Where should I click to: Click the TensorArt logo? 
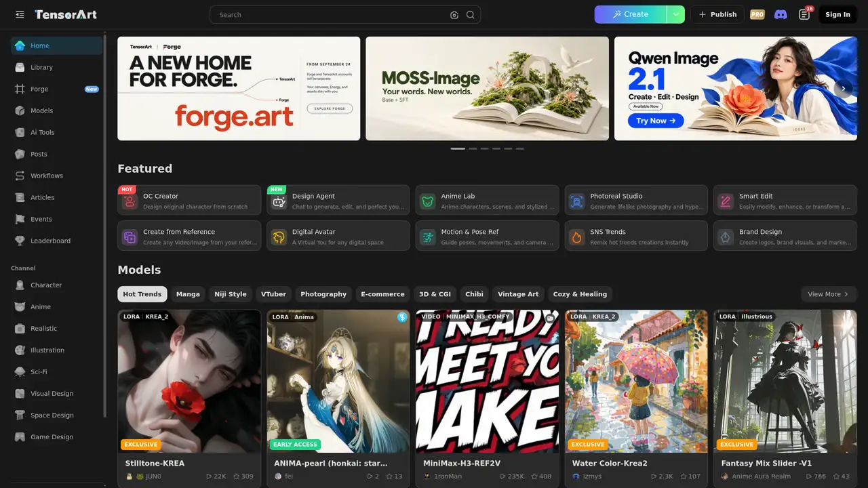[x=66, y=14]
